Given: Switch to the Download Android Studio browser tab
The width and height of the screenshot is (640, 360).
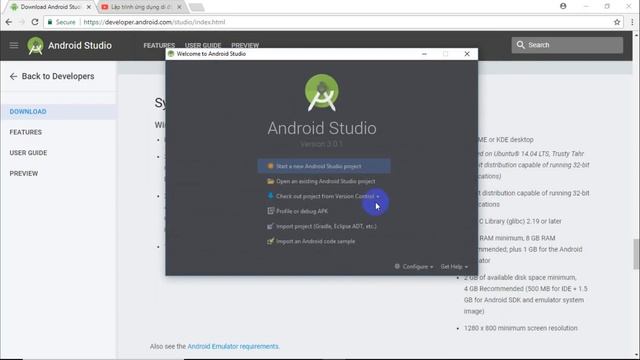Looking at the screenshot, I should pyautogui.click(x=49, y=7).
